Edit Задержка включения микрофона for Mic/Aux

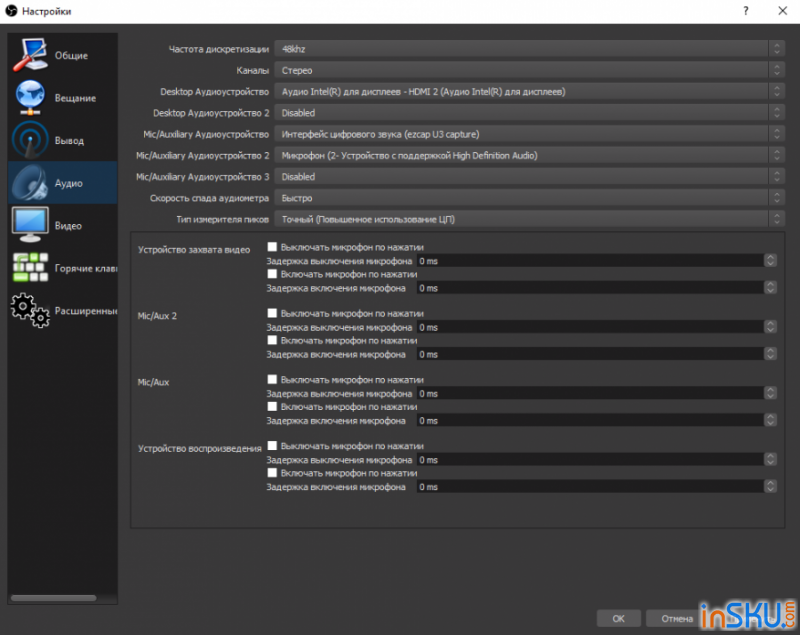pyautogui.click(x=596, y=420)
